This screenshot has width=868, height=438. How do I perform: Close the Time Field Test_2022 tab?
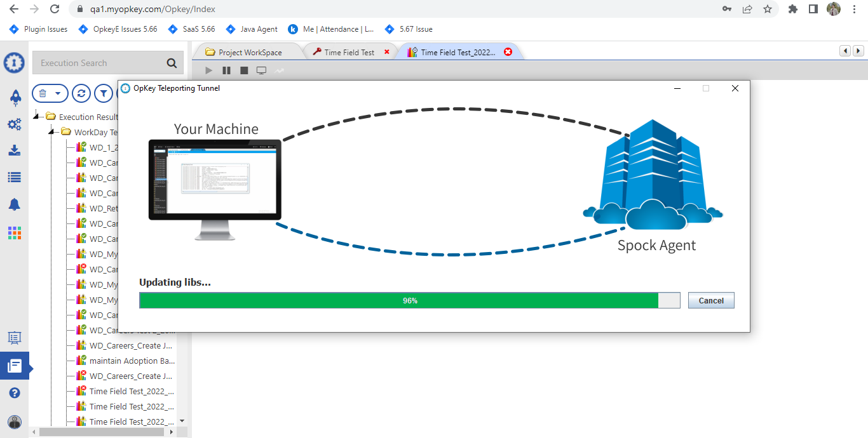tap(508, 52)
